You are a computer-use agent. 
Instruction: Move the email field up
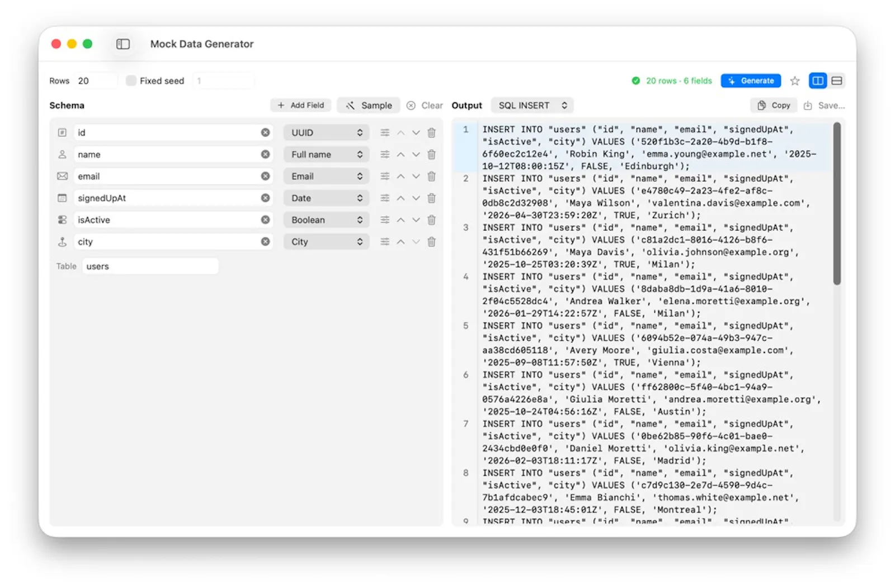pos(401,176)
